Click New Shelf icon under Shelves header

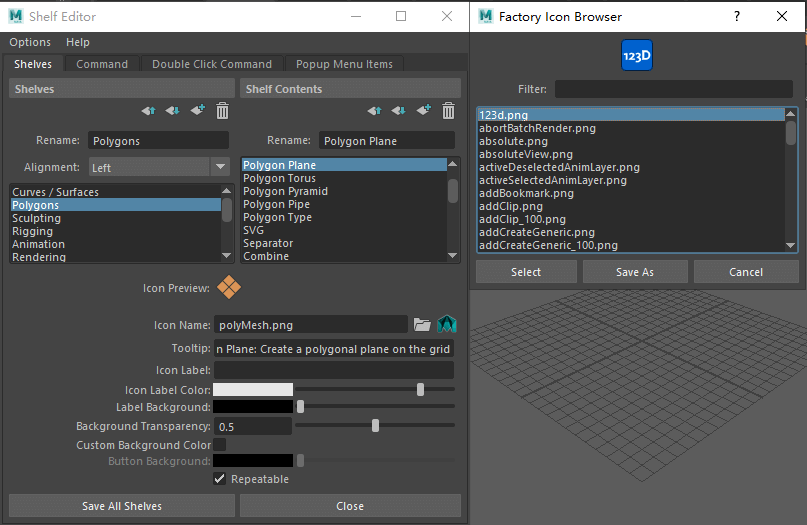tap(197, 111)
